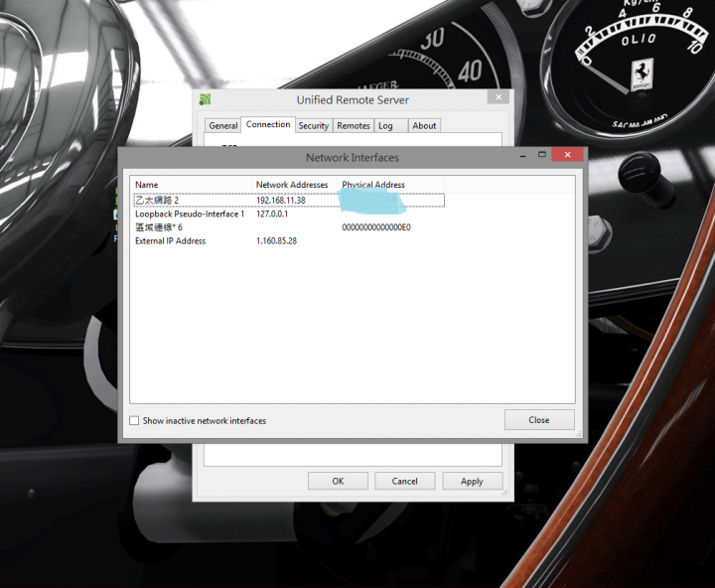
Task: Click Close button in Network Interfaces
Action: point(539,420)
